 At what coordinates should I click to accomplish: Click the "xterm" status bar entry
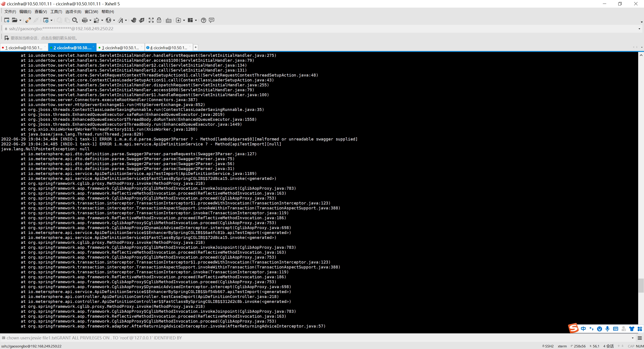point(562,346)
